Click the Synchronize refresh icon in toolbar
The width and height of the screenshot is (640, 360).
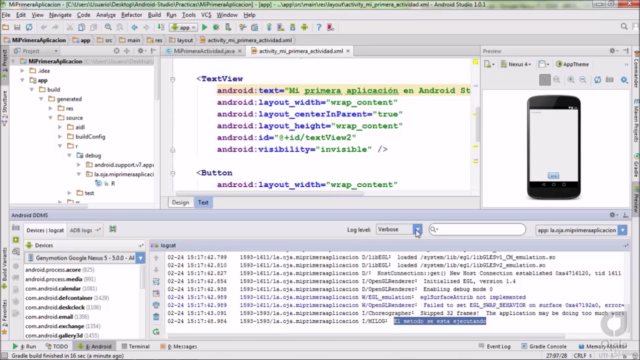click(x=29, y=27)
